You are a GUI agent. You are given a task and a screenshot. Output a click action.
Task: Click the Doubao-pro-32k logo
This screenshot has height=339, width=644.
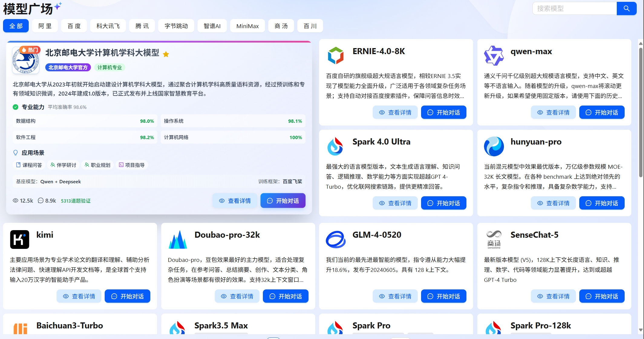178,240
